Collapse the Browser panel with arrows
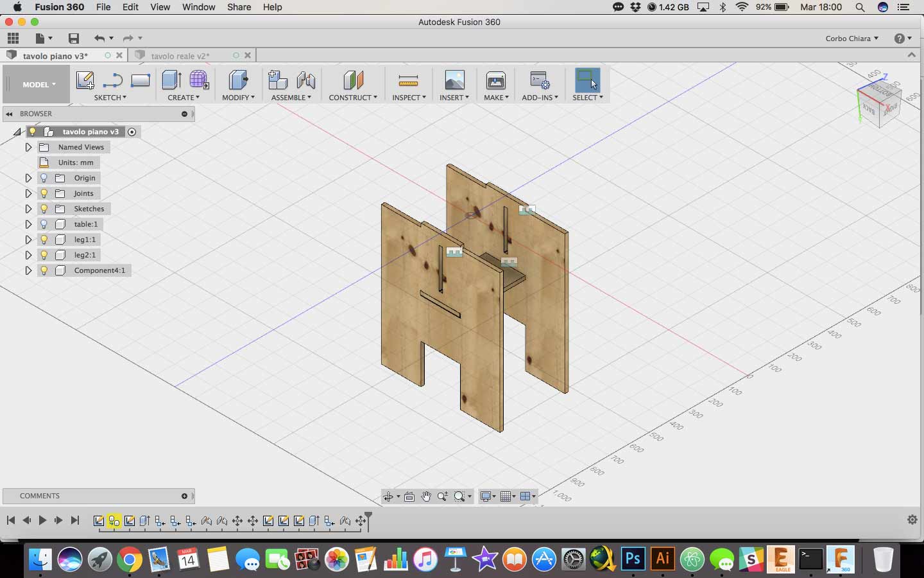924x578 pixels. coord(9,114)
